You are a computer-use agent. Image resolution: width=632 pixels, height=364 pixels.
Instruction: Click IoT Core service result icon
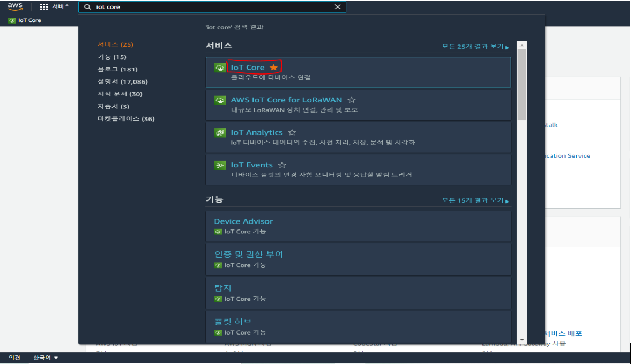point(220,68)
